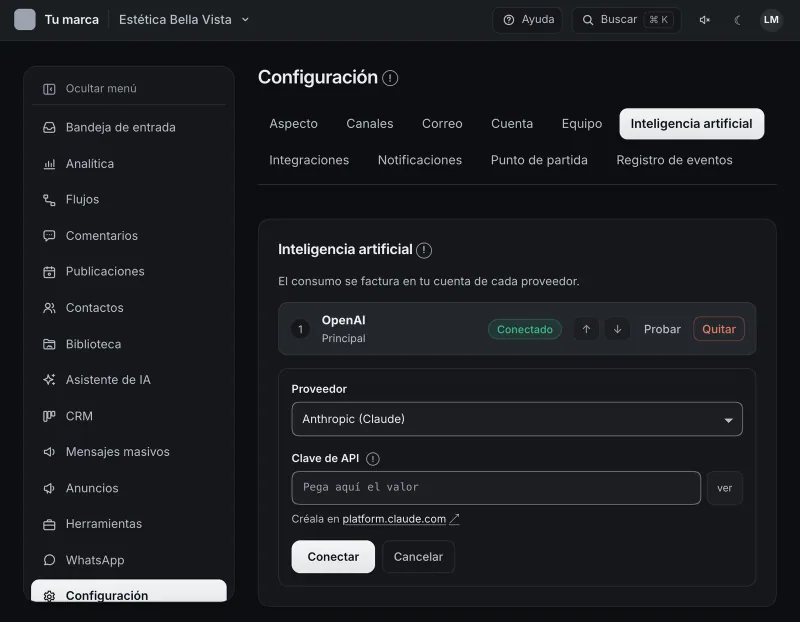Click the number 1 priority badge
This screenshot has width=800, height=622.
click(x=301, y=329)
